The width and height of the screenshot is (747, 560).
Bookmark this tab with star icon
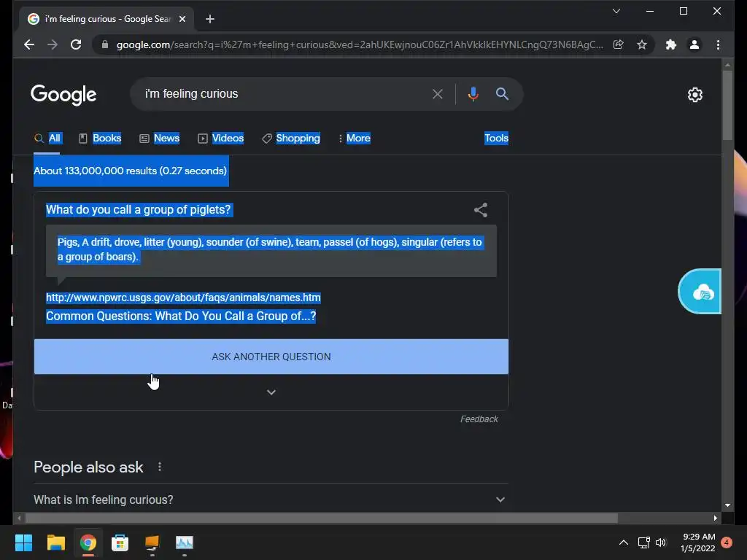642,44
